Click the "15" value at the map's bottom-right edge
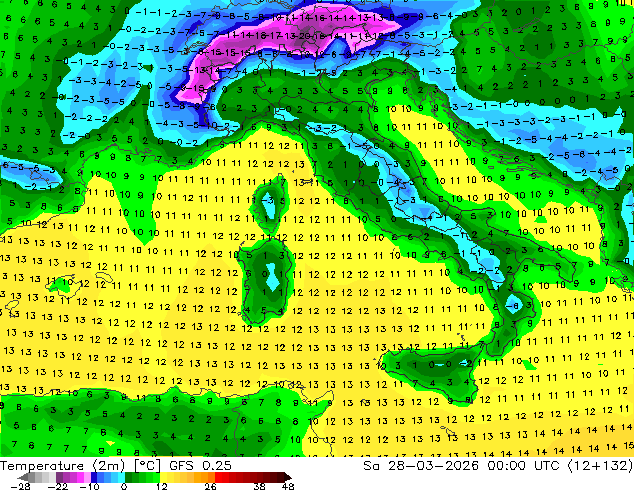 tap(628, 446)
